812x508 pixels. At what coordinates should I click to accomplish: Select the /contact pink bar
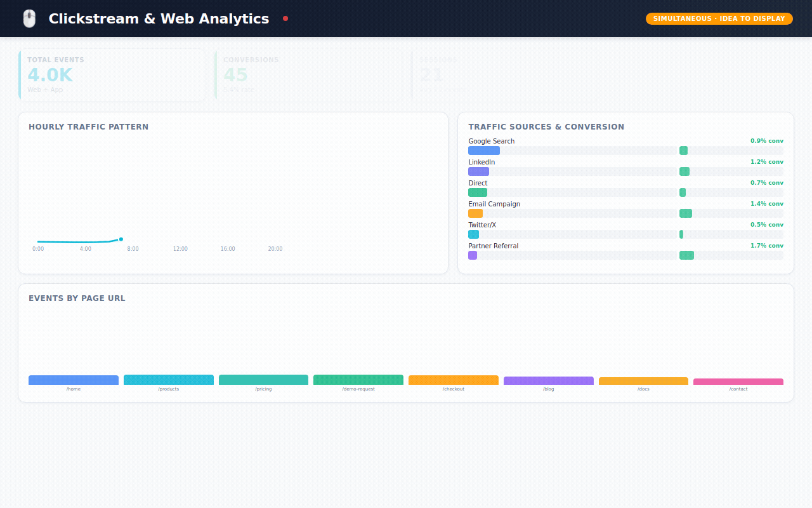click(738, 382)
